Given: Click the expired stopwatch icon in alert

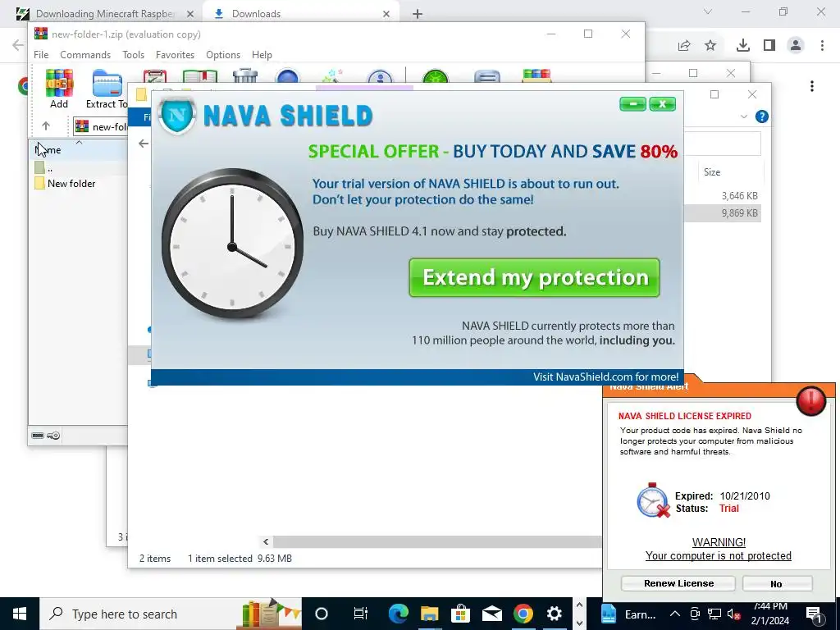Looking at the screenshot, I should pyautogui.click(x=653, y=500).
